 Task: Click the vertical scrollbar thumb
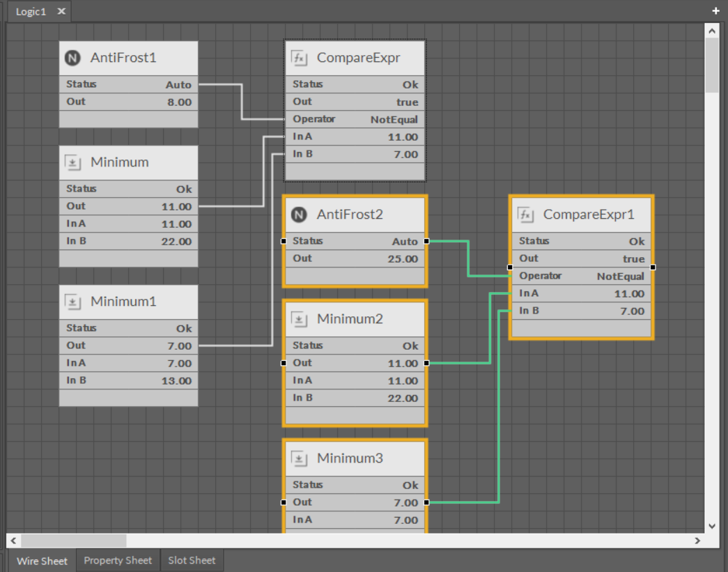712,65
